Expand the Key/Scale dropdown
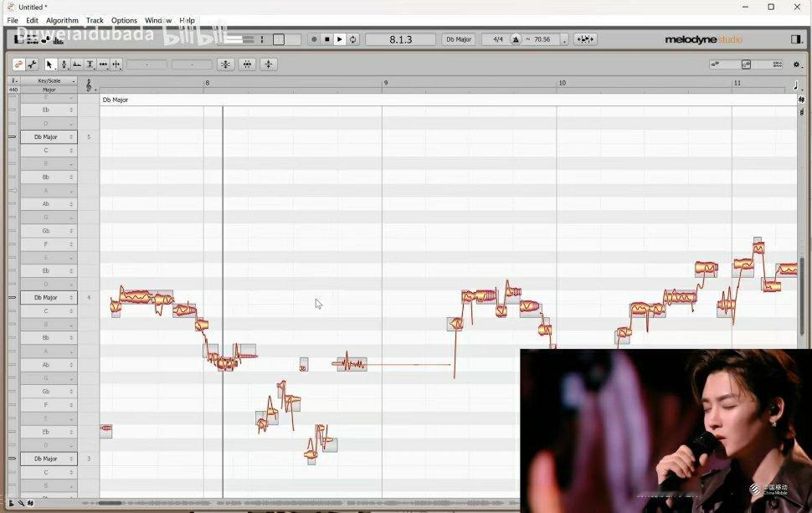Image resolution: width=812 pixels, height=513 pixels. click(49, 80)
